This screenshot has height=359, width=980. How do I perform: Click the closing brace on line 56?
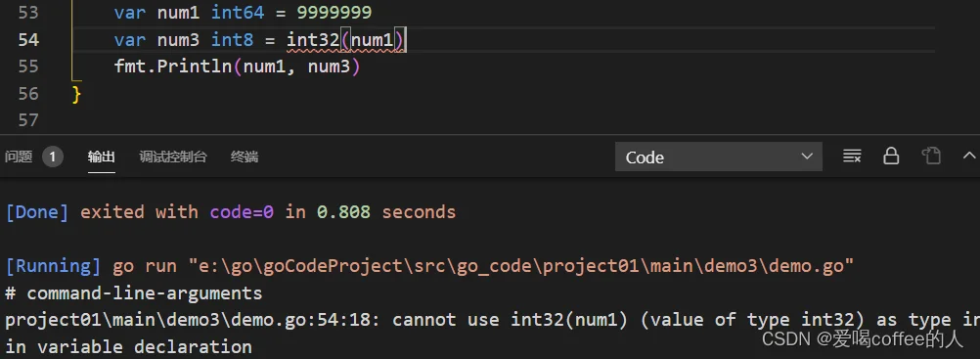[x=77, y=94]
